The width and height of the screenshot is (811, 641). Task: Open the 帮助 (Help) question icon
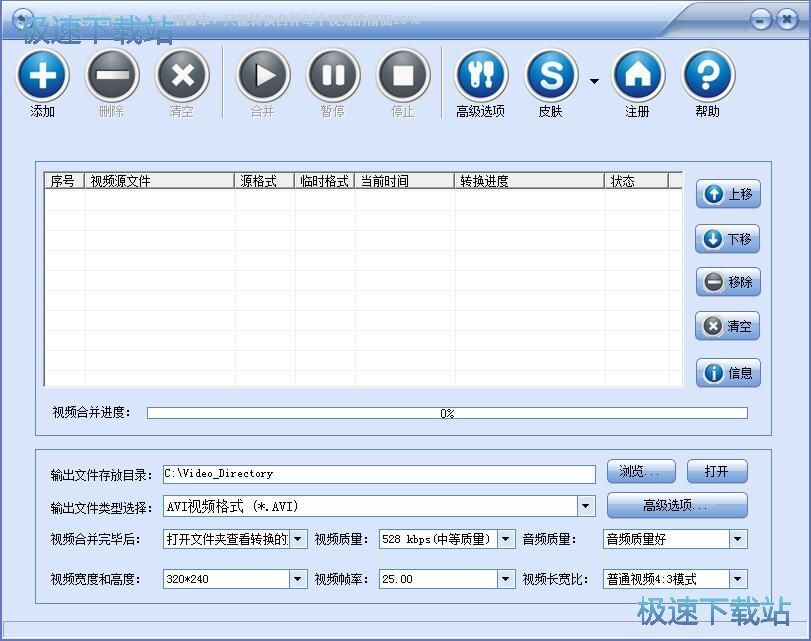pos(708,76)
